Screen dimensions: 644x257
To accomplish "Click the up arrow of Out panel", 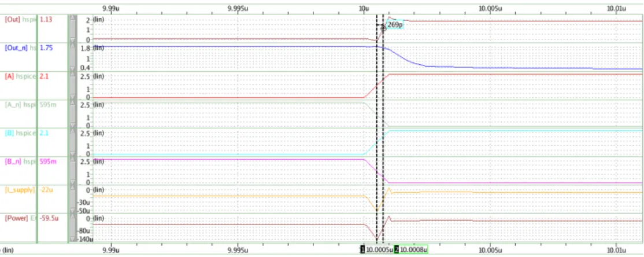I will (73, 18).
